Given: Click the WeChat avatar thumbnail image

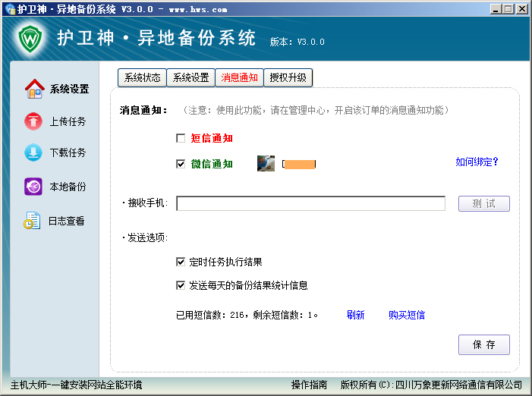Looking at the screenshot, I should coord(266,164).
